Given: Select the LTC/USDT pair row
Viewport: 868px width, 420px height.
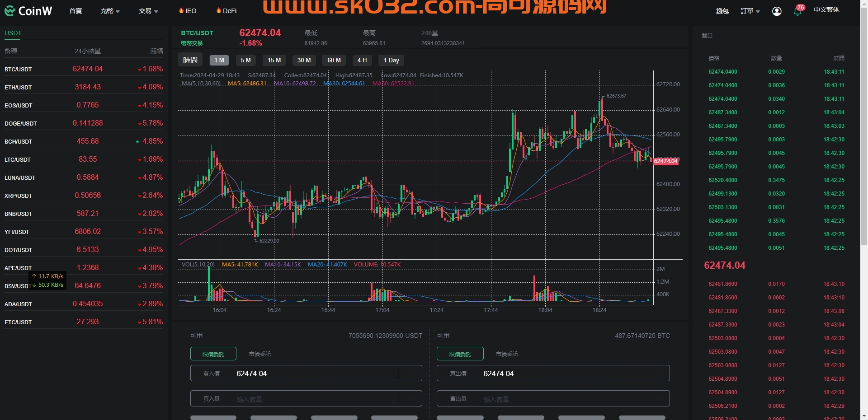Looking at the screenshot, I should click(x=84, y=159).
